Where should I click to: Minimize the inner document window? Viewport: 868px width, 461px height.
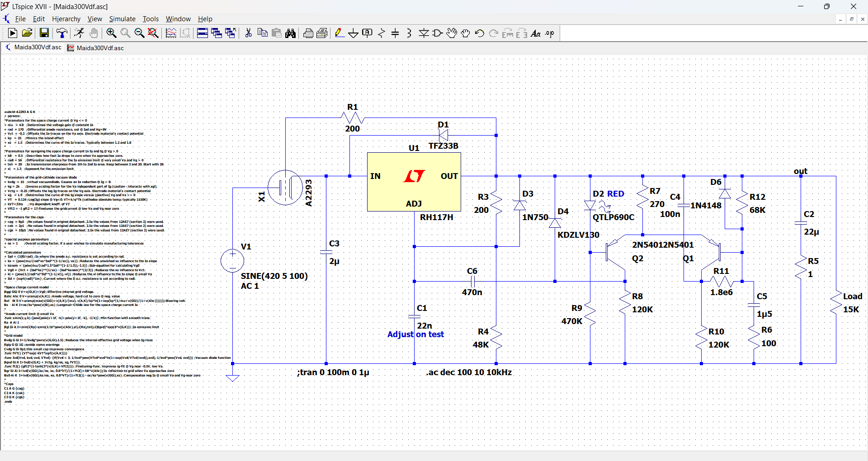[x=840, y=19]
